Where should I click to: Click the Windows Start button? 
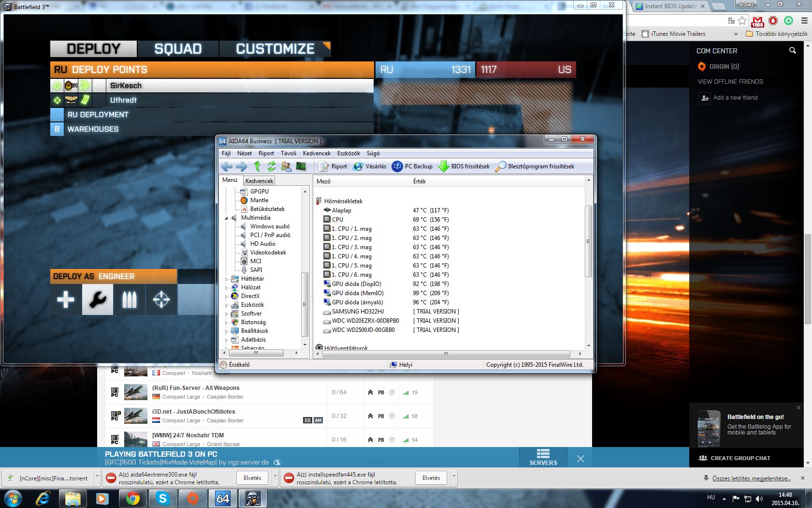pos(12,498)
